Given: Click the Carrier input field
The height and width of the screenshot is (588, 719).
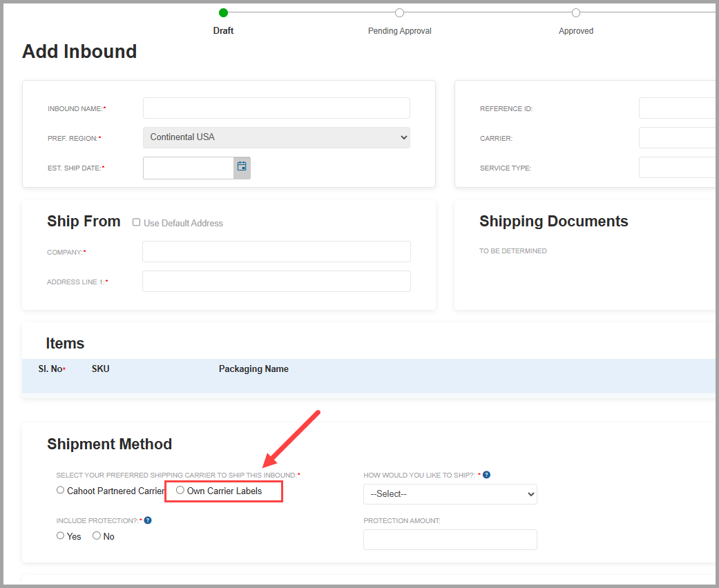Looking at the screenshot, I should pyautogui.click(x=678, y=137).
